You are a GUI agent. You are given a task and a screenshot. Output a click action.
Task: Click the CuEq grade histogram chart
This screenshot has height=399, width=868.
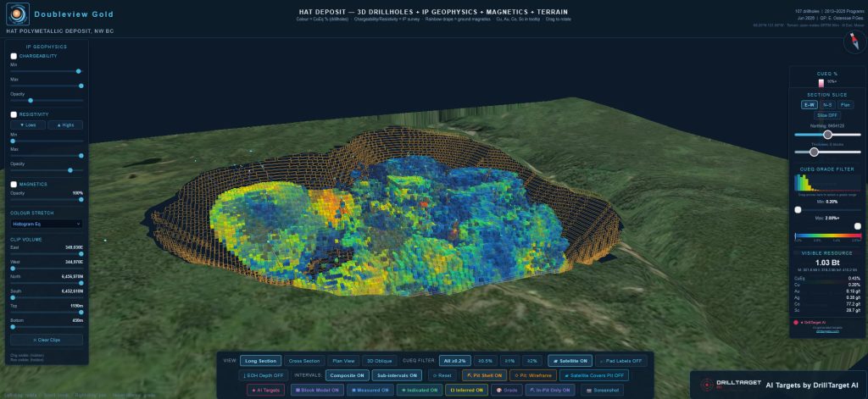pyautogui.click(x=827, y=183)
